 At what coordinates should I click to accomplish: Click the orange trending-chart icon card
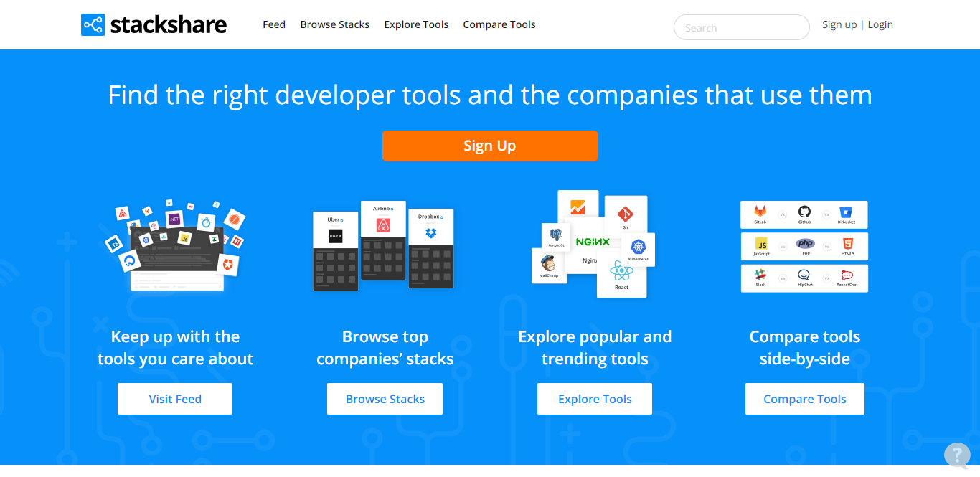click(578, 207)
